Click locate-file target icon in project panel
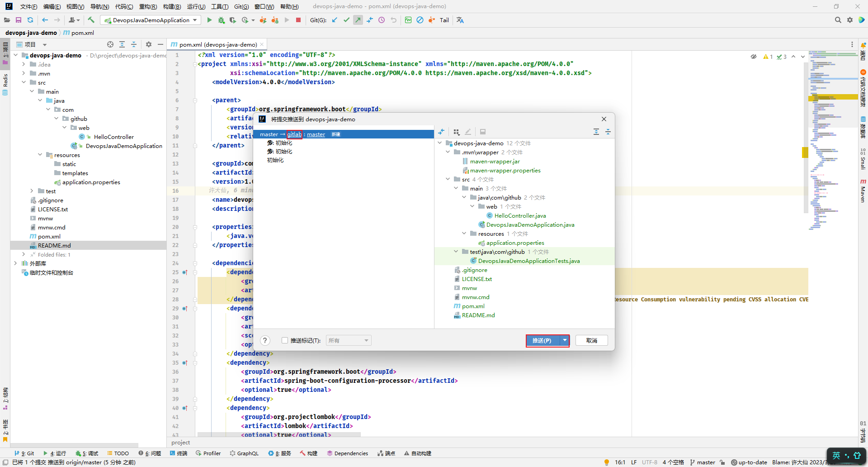Viewport: 868px width, 467px height. [110, 44]
